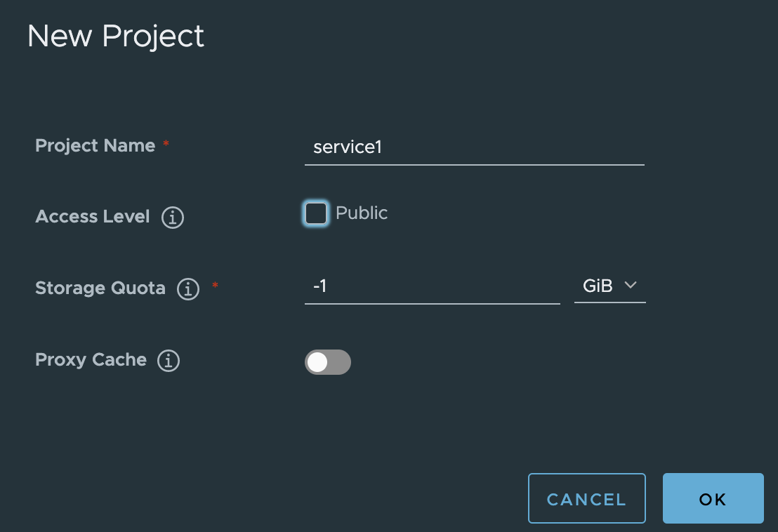Click the Access Level info icon

click(x=173, y=217)
